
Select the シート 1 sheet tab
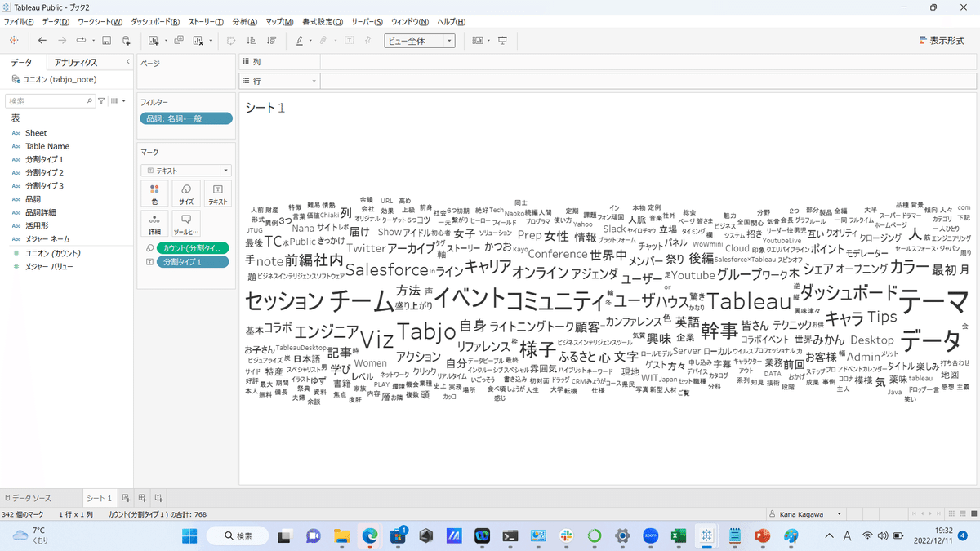coord(99,498)
